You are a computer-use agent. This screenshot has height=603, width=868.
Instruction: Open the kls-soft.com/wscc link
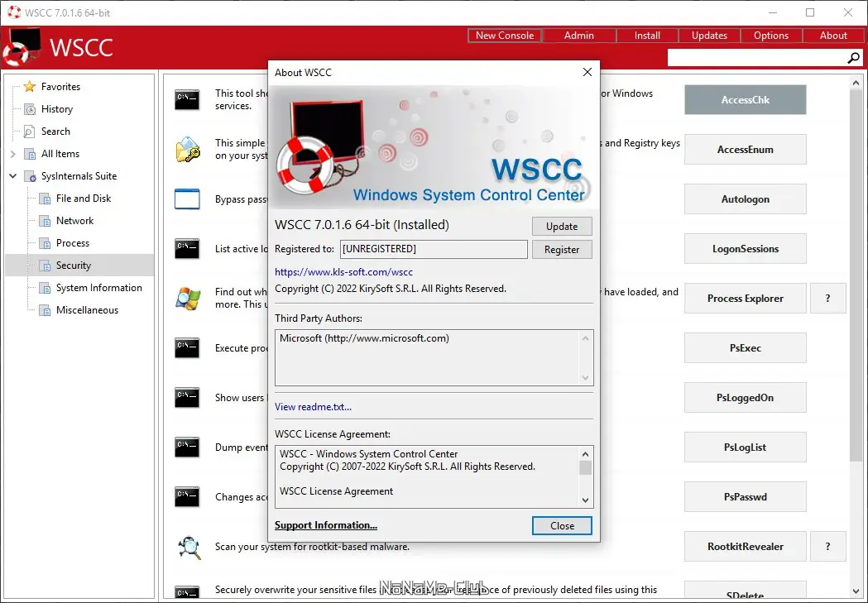343,272
